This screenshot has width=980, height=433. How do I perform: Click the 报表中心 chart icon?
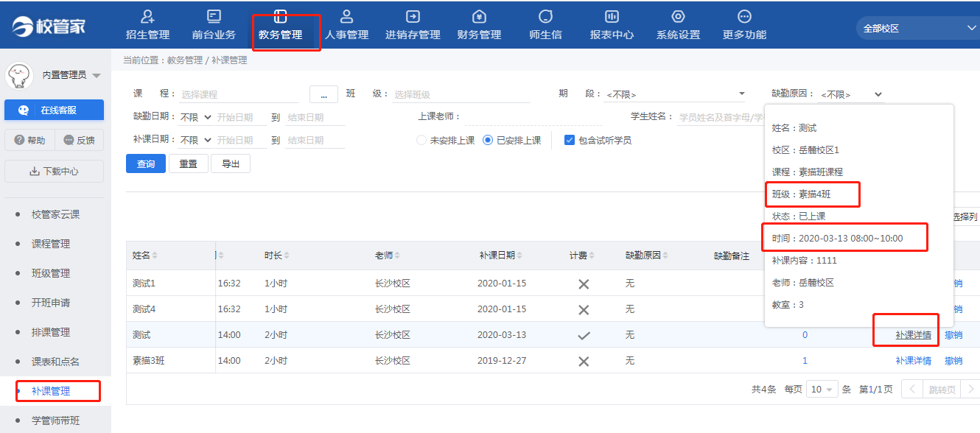(x=612, y=16)
